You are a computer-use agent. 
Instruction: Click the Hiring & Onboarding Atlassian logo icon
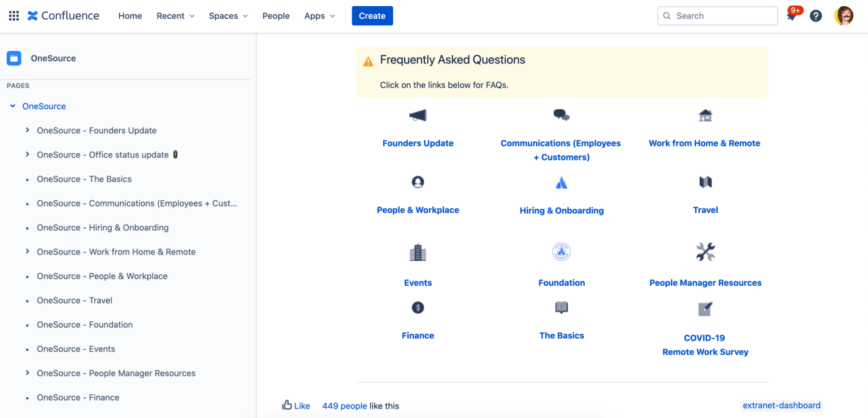point(561,182)
